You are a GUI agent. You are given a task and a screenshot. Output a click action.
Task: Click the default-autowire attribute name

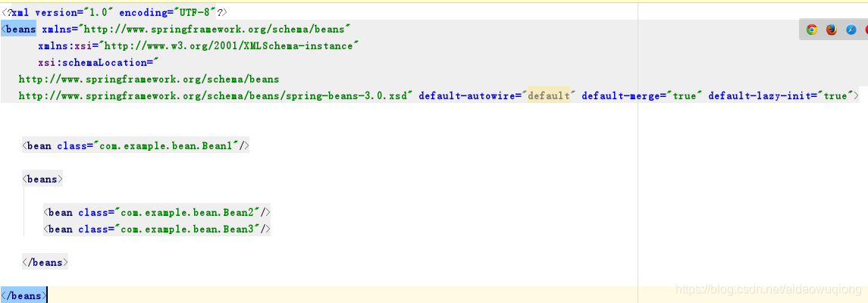pyautogui.click(x=467, y=95)
